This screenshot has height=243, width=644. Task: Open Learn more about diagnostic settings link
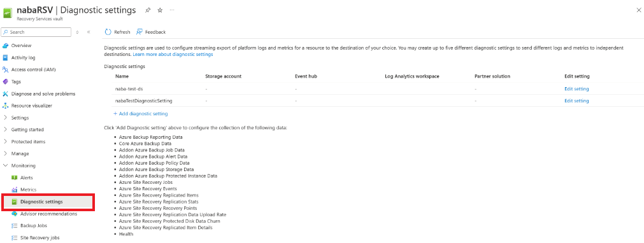pyautogui.click(x=173, y=54)
